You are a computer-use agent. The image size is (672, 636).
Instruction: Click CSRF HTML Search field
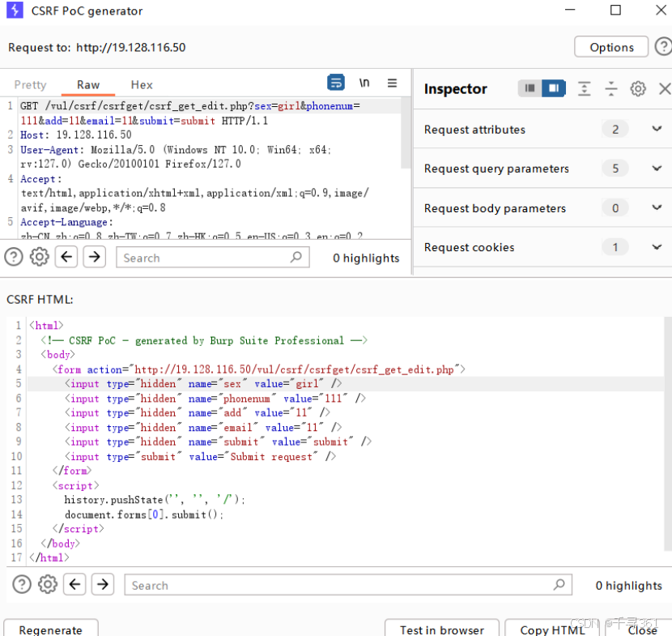coord(348,585)
